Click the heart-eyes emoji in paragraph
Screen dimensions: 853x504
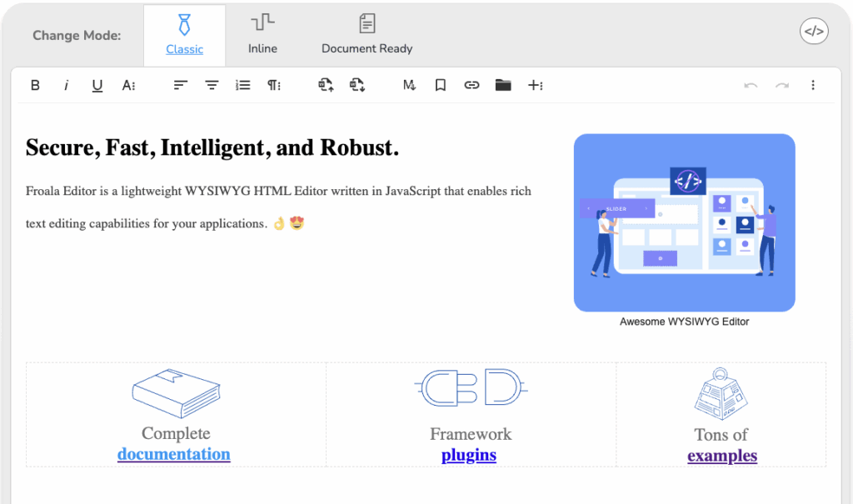297,223
